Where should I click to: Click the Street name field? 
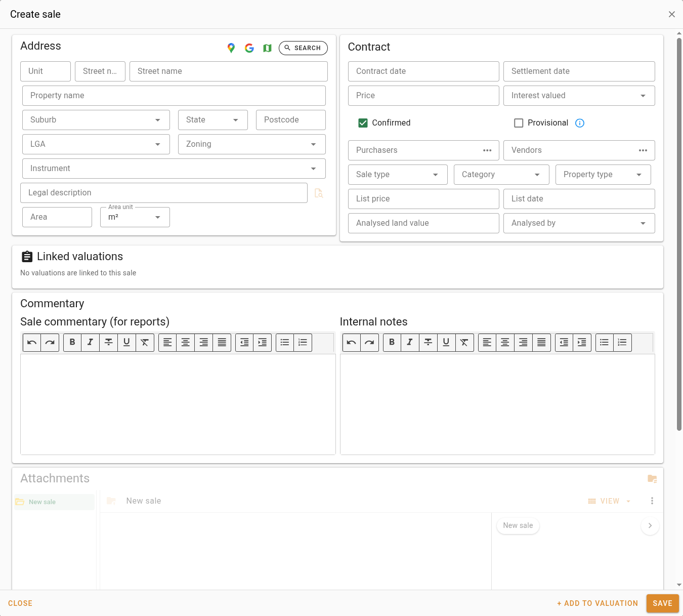tap(229, 71)
